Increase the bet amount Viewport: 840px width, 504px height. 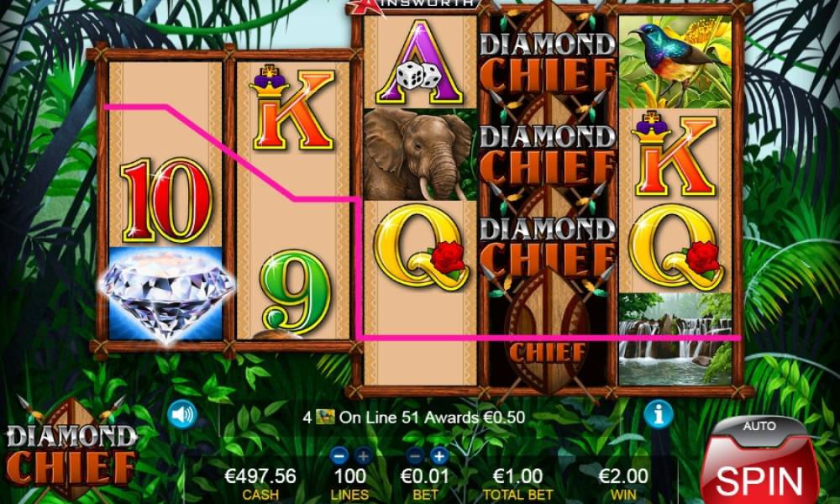point(438,456)
